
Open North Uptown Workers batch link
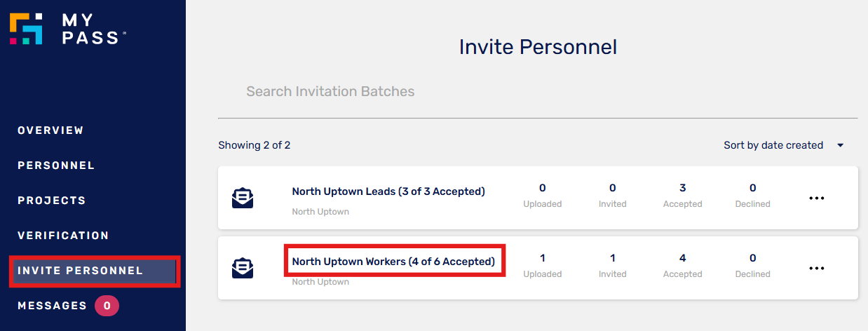pos(393,262)
